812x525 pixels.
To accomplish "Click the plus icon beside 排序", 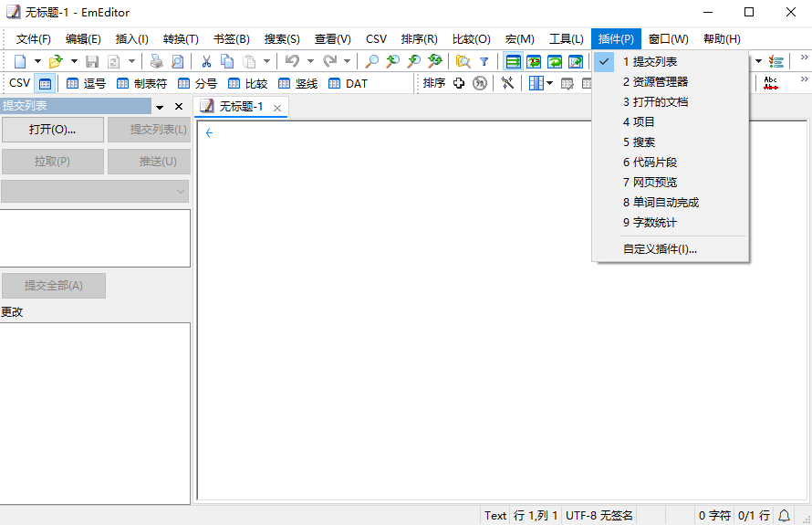I will coord(459,83).
